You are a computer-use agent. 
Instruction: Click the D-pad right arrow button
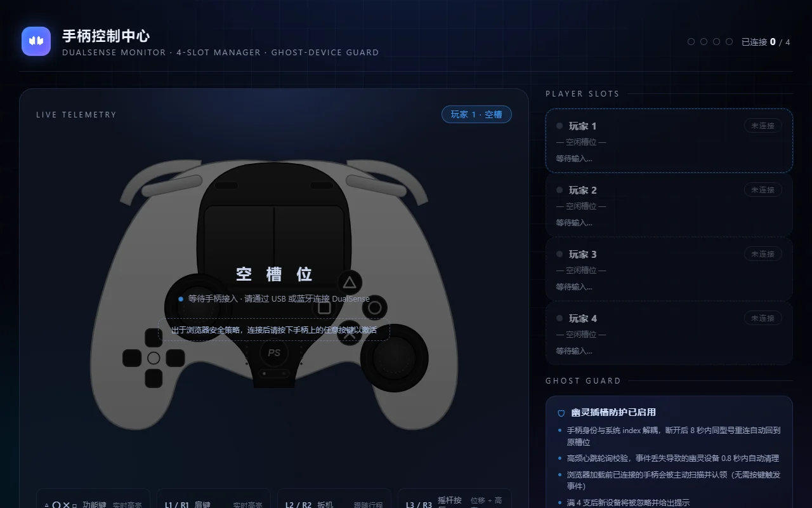pyautogui.click(x=175, y=358)
